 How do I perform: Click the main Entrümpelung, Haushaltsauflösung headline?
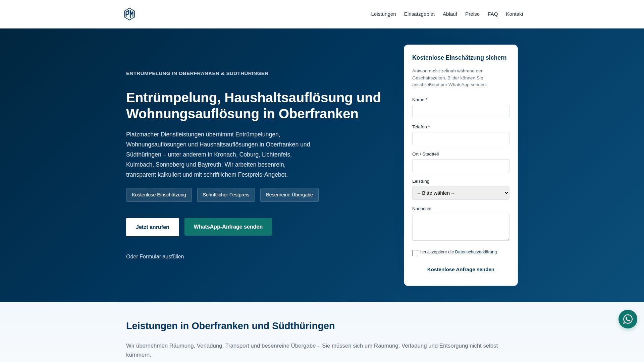point(254,106)
